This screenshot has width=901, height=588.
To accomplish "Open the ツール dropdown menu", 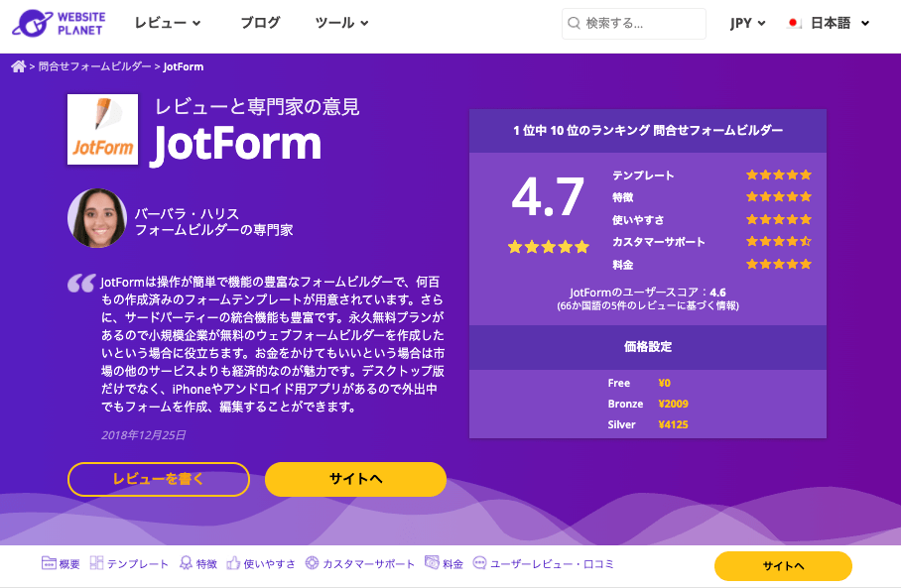I will click(x=341, y=23).
